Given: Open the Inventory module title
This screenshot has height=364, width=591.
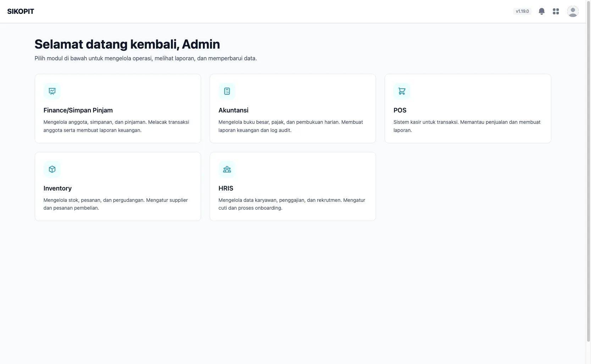Looking at the screenshot, I should [x=57, y=188].
